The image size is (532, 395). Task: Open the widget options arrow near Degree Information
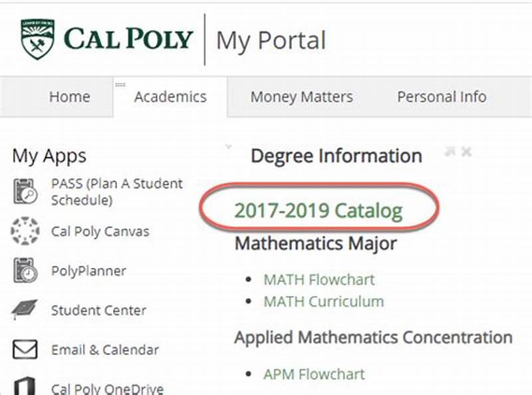(x=228, y=147)
